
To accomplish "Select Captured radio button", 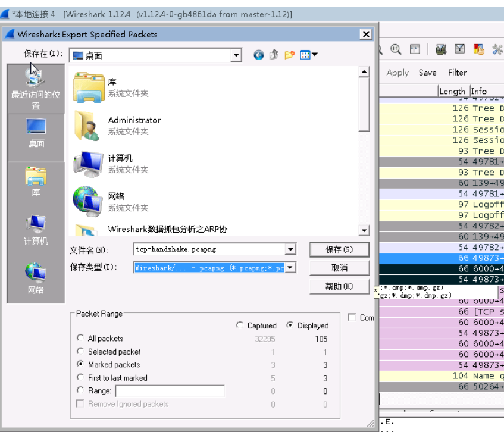I will [239, 325].
